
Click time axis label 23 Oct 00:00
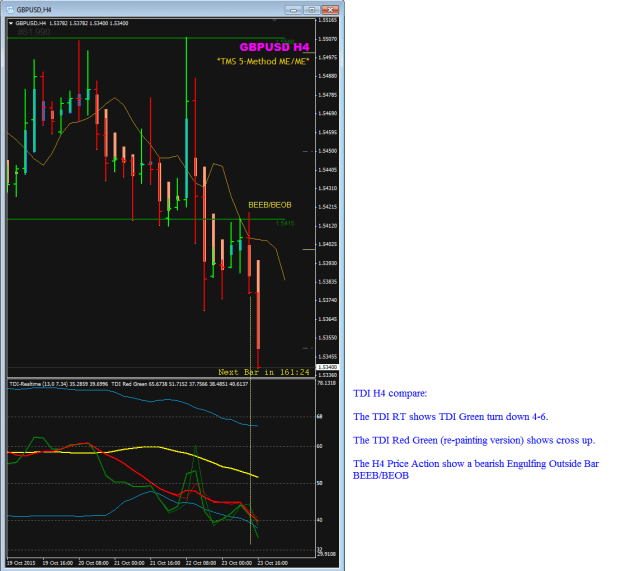click(237, 563)
